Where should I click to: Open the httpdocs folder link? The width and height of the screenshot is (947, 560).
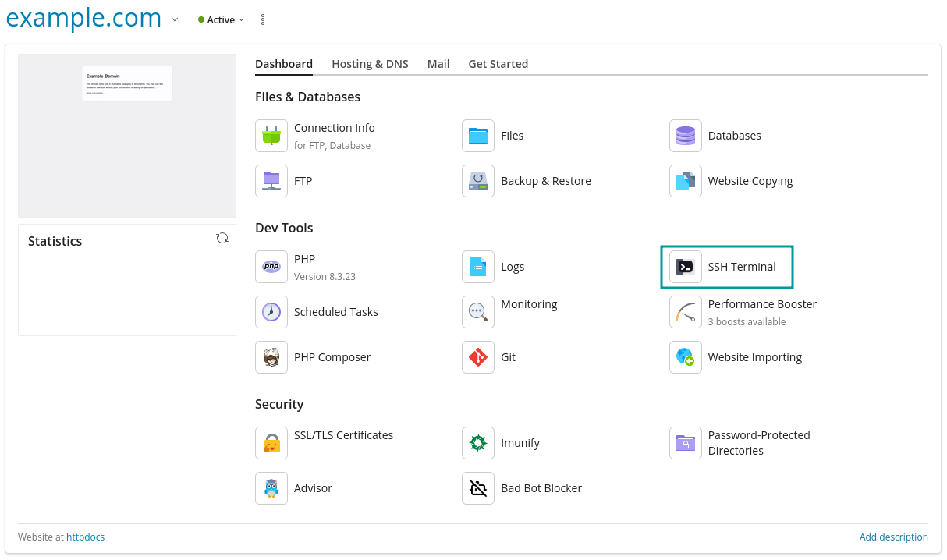pyautogui.click(x=85, y=537)
